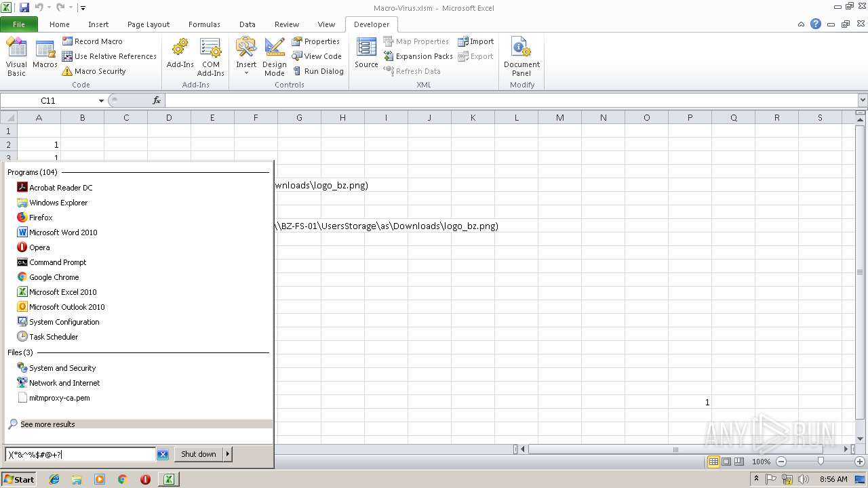Screen dimensions: 868x488
Task: Click the Undo icon
Action: pyautogui.click(x=39, y=7)
